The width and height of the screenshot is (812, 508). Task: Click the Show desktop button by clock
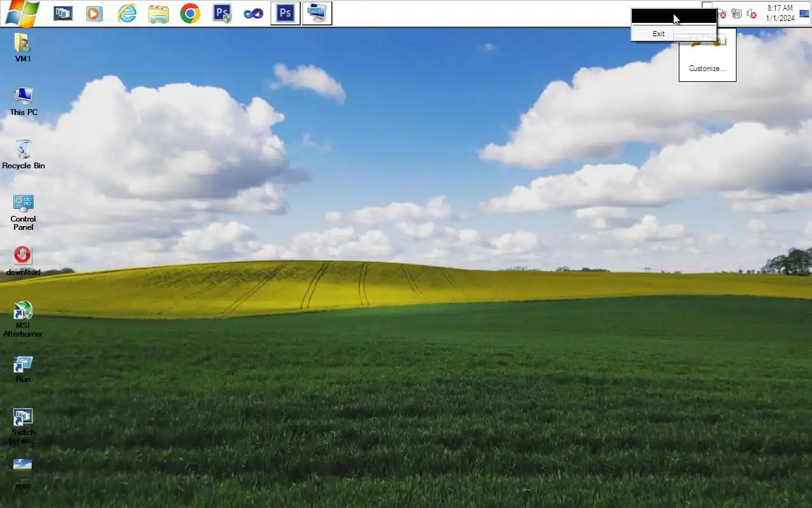[804, 13]
